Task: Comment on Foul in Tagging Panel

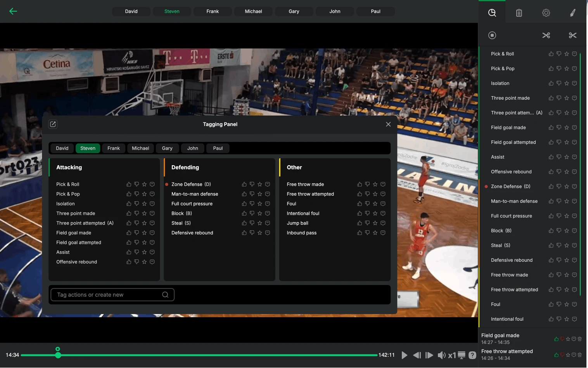Action: point(383,204)
